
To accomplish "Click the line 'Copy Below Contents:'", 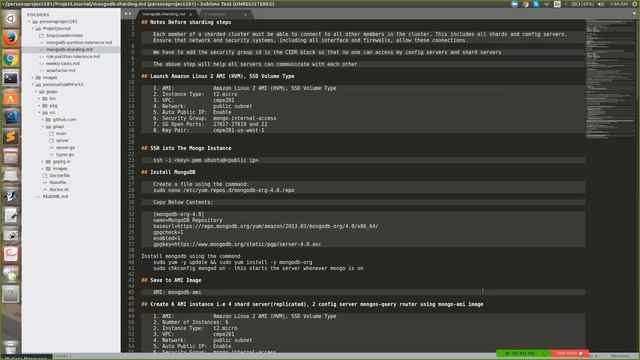I will (183, 202).
